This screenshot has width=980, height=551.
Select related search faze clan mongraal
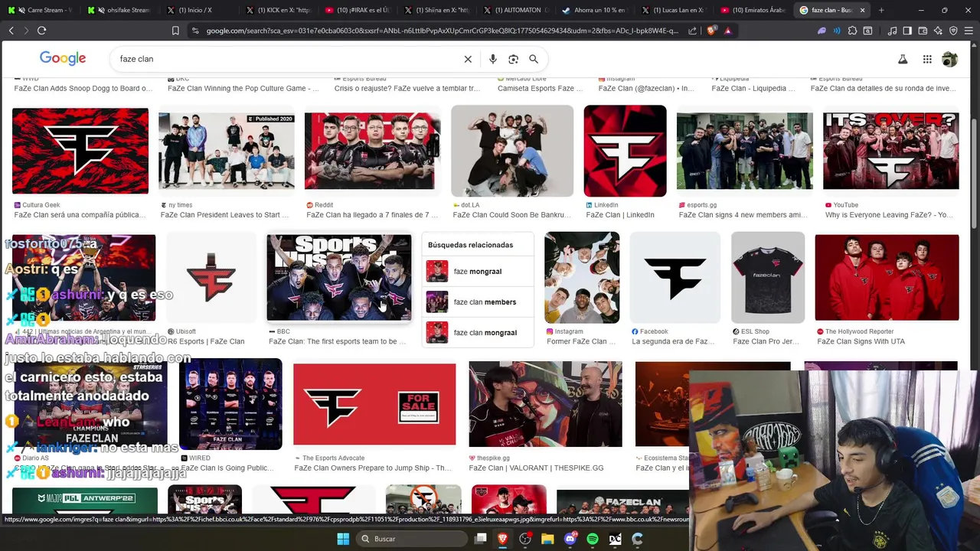(478, 333)
